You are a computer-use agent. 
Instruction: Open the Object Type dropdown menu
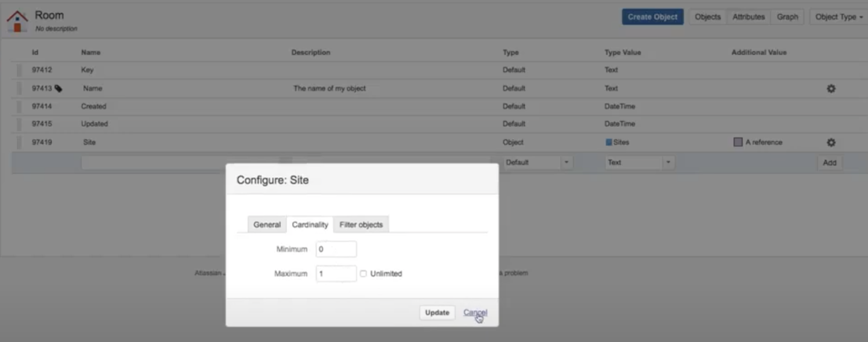pos(838,17)
